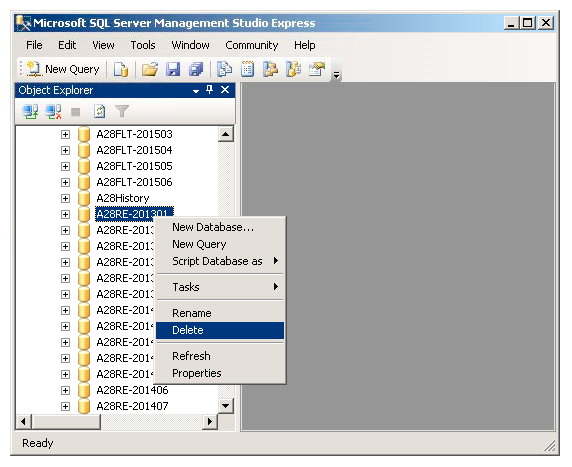572x467 pixels.
Task: Expand the A28RE-201407 database node
Action: point(65,406)
